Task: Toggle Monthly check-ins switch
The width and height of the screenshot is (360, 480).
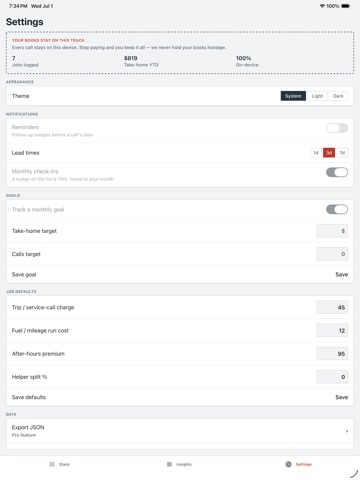Action: tap(337, 172)
